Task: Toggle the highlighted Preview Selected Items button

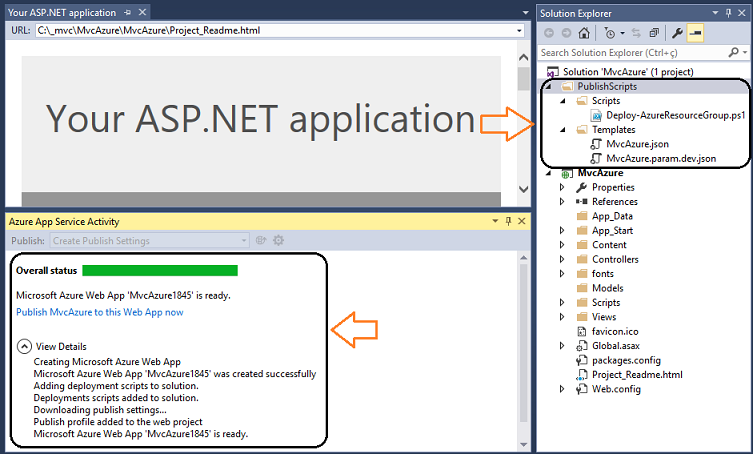Action: (695, 33)
